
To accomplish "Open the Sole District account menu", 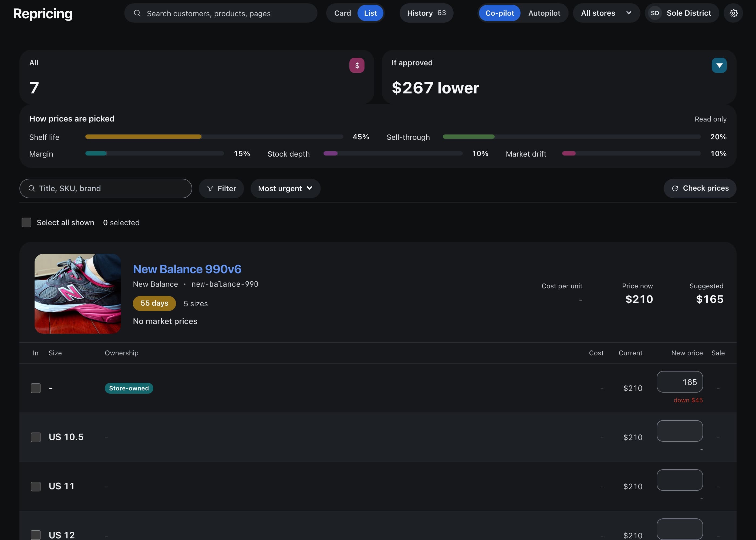I will tap(681, 13).
